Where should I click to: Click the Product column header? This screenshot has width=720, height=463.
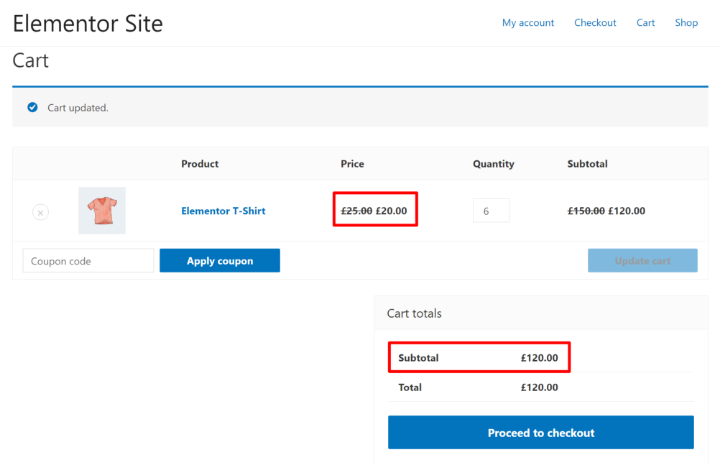click(x=200, y=164)
